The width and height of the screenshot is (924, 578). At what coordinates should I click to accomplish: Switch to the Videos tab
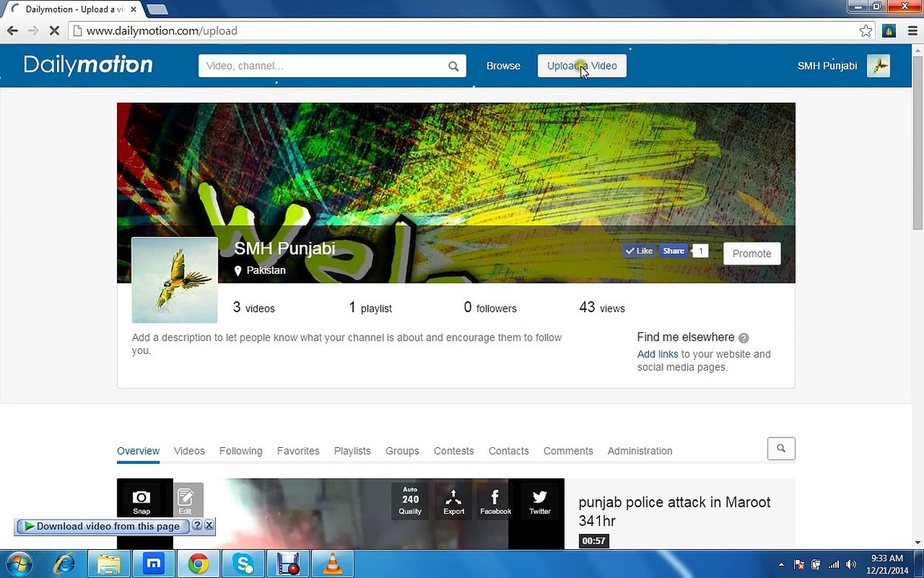pos(189,450)
